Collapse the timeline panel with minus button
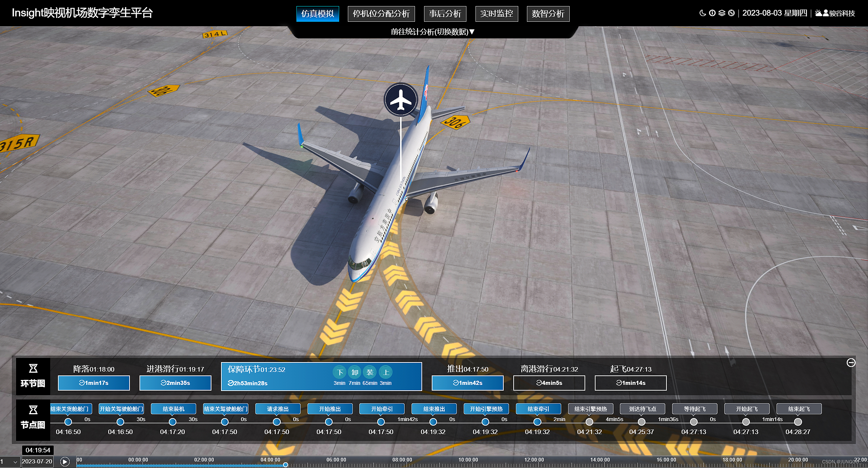This screenshot has height=468, width=868. coord(851,362)
